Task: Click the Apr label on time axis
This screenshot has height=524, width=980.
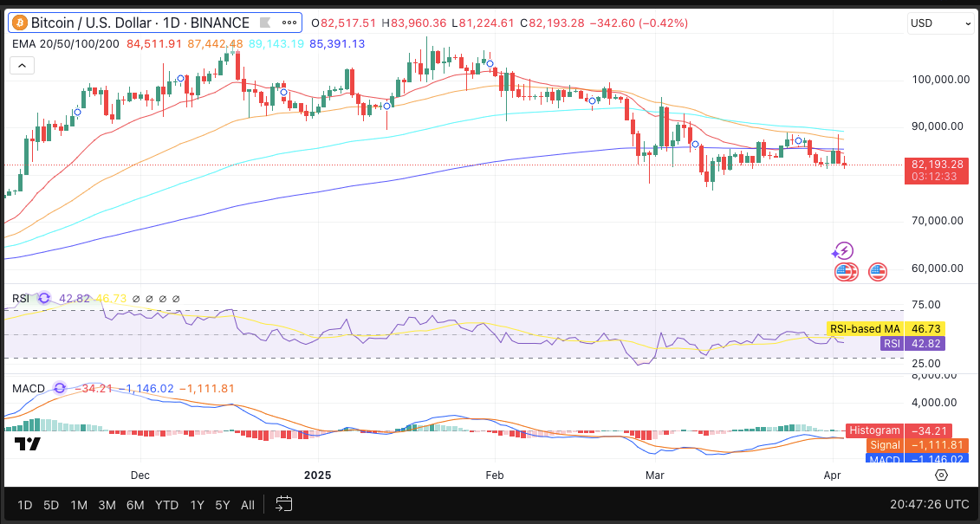Action: (832, 475)
